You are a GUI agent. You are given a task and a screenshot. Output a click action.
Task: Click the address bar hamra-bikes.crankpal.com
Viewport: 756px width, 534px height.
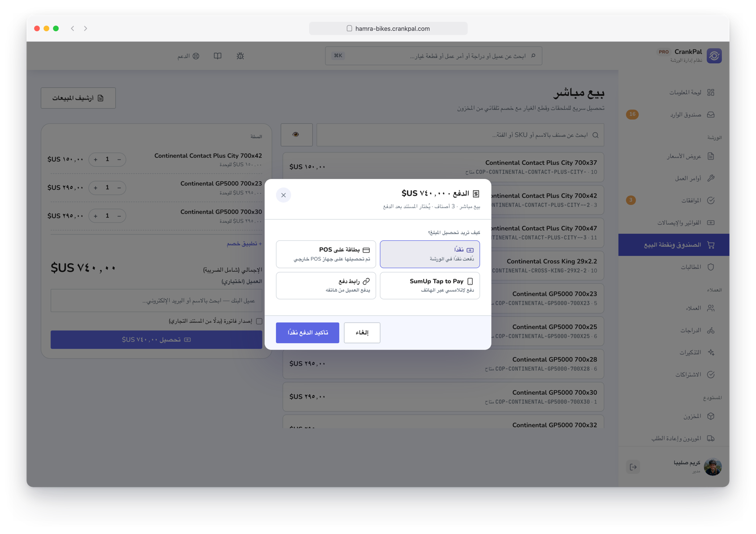pyautogui.click(x=388, y=28)
